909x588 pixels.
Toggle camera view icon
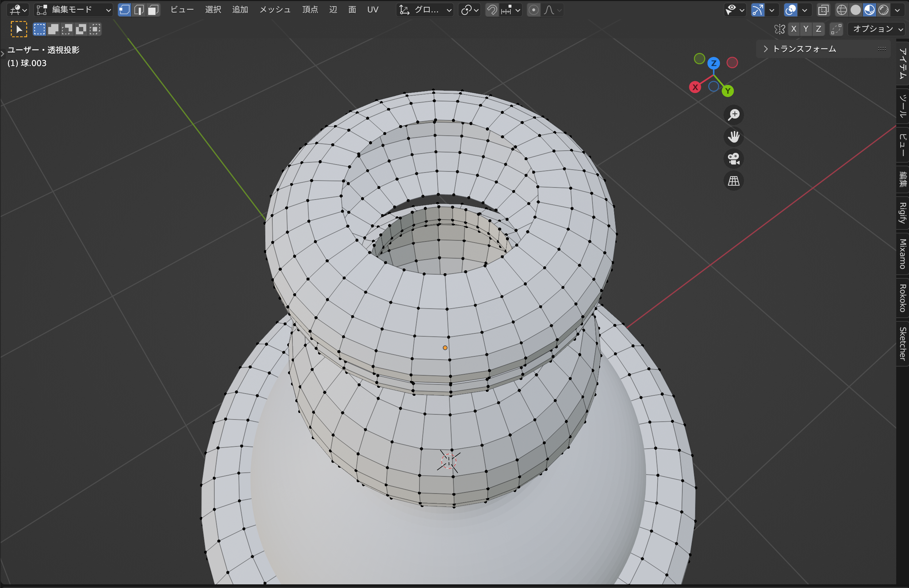734,159
